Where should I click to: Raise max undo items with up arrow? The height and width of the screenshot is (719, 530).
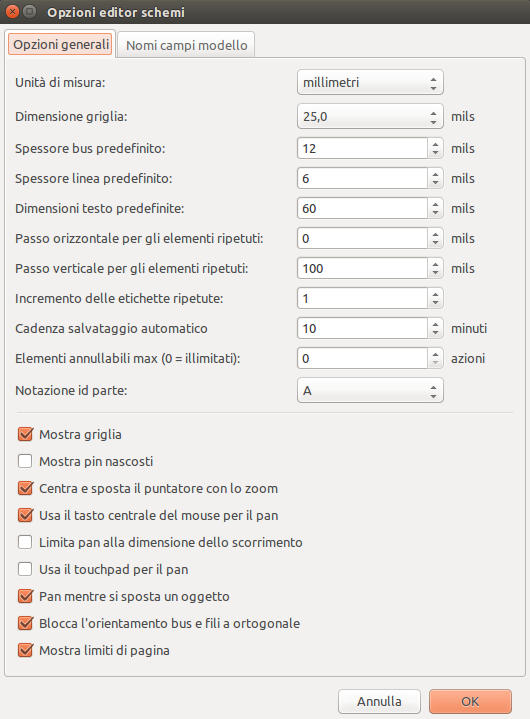[x=435, y=354]
